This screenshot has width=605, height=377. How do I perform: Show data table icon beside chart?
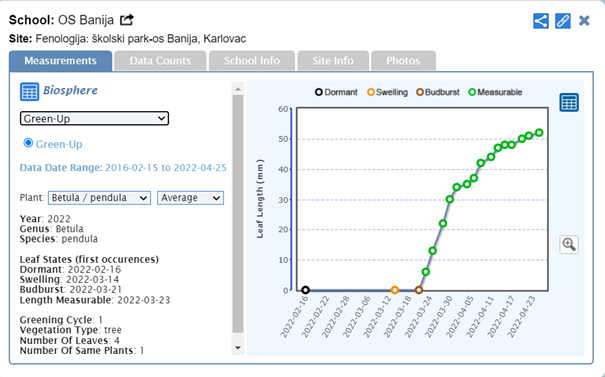(x=569, y=103)
